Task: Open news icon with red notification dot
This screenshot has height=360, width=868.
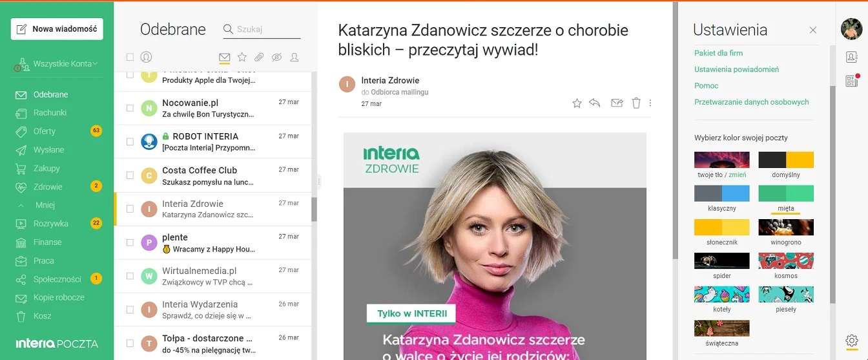Action: click(851, 81)
